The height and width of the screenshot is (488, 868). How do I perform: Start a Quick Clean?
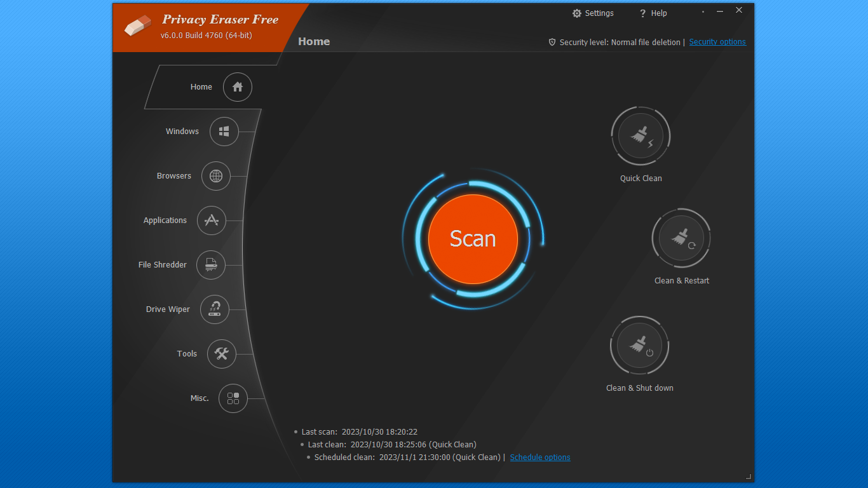(x=641, y=135)
